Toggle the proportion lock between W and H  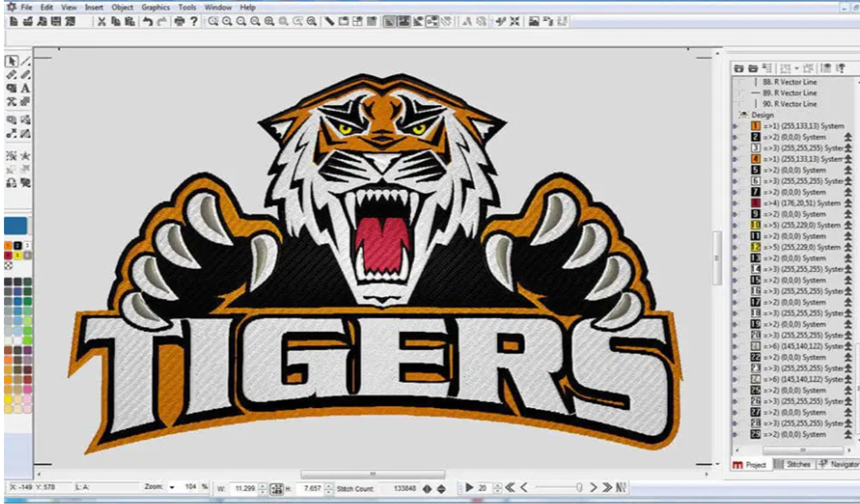(x=276, y=488)
